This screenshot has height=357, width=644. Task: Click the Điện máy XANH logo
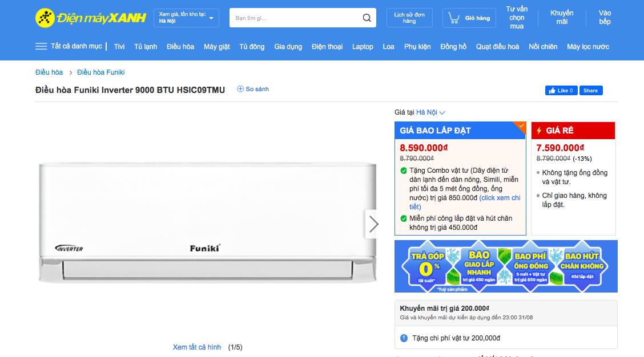point(90,18)
